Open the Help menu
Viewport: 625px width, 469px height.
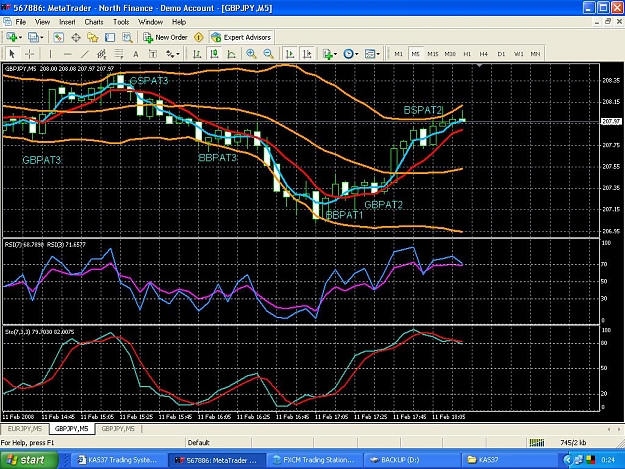179,22
